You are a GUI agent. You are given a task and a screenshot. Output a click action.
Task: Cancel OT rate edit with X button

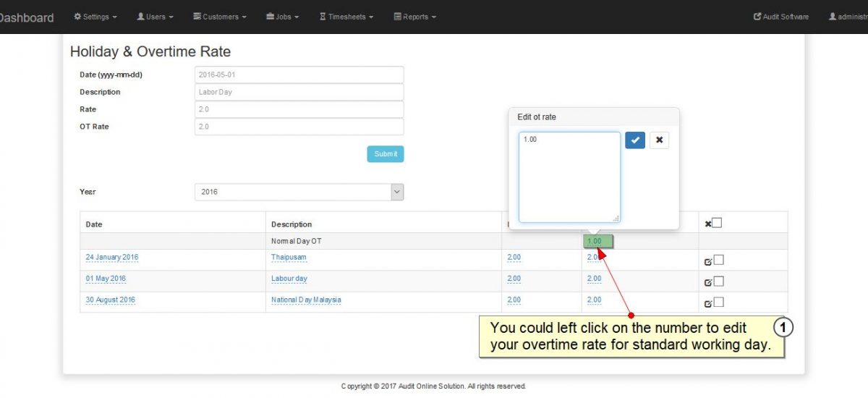coord(659,140)
